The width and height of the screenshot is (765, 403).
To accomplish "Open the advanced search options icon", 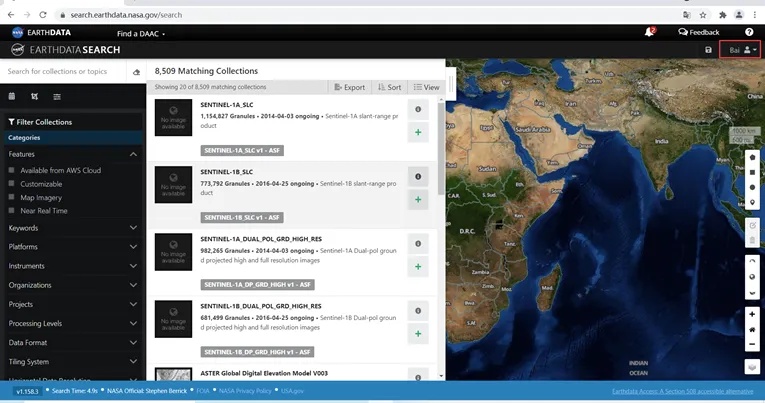I will 57,97.
